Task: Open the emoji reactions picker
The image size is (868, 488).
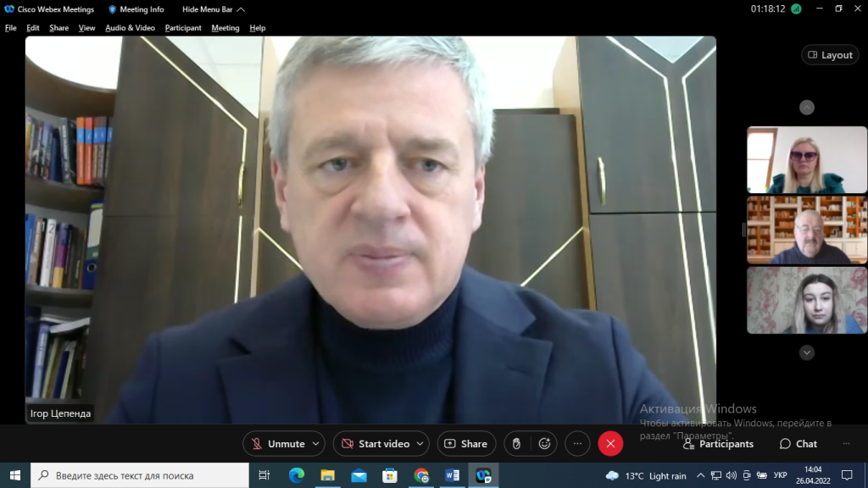Action: pyautogui.click(x=544, y=444)
